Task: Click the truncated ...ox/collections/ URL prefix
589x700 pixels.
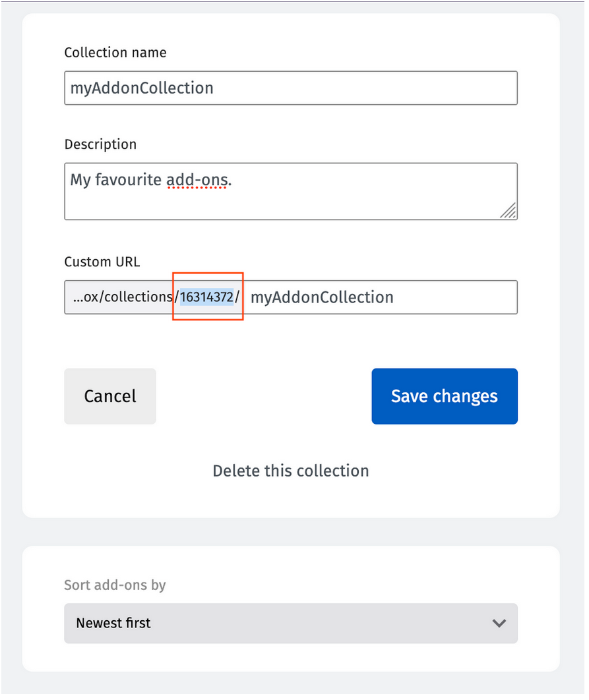Action: point(119,297)
